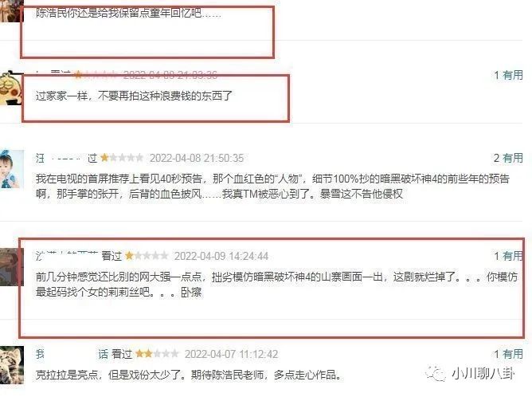
Task: Open the kitten avatar of bottom reviewer
Action: (x=11, y=365)
